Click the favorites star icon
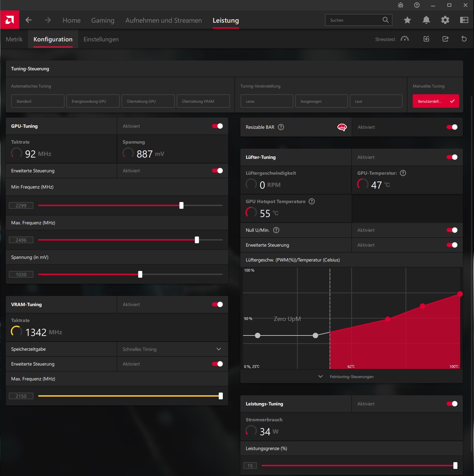 (407, 20)
